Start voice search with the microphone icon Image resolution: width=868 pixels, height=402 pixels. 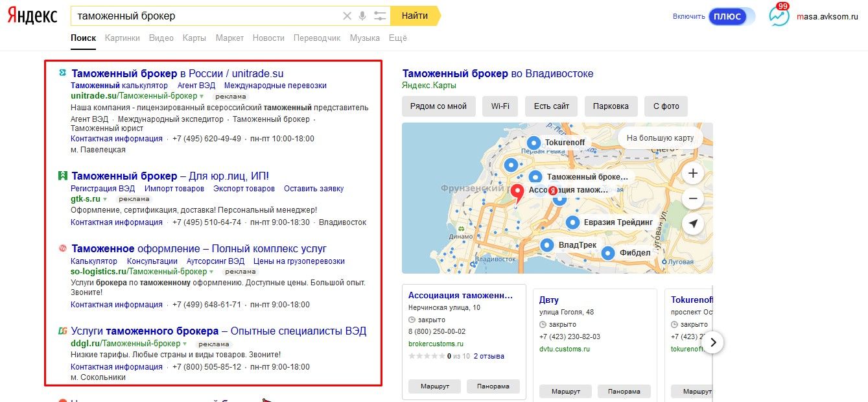362,16
